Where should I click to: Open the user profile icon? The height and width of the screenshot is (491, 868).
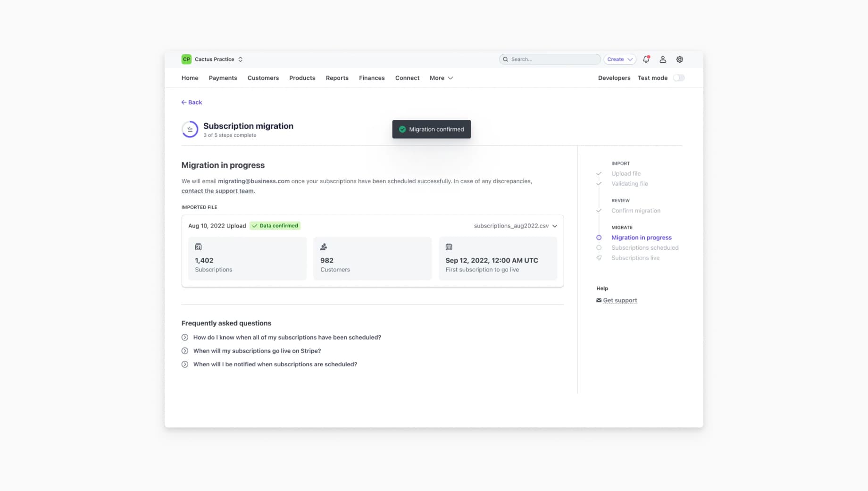pos(663,59)
